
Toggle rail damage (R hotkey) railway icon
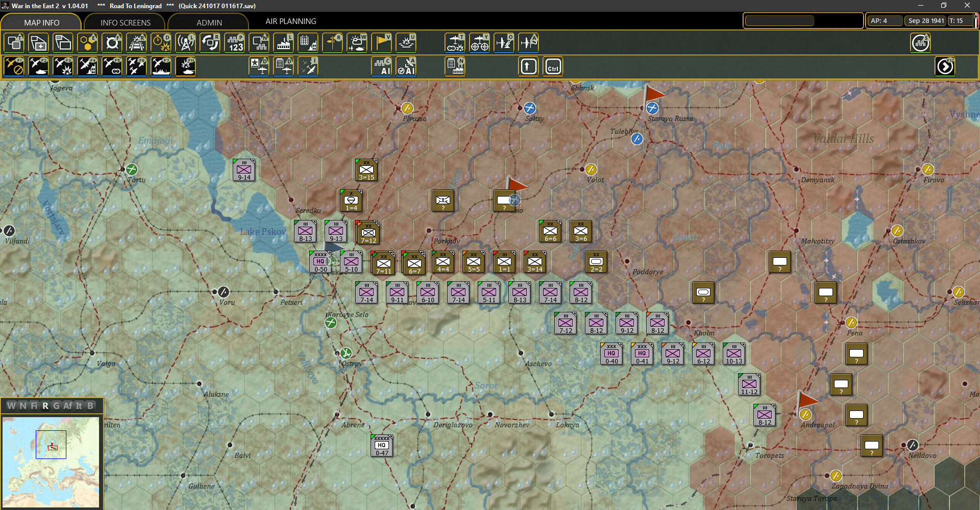(137, 43)
